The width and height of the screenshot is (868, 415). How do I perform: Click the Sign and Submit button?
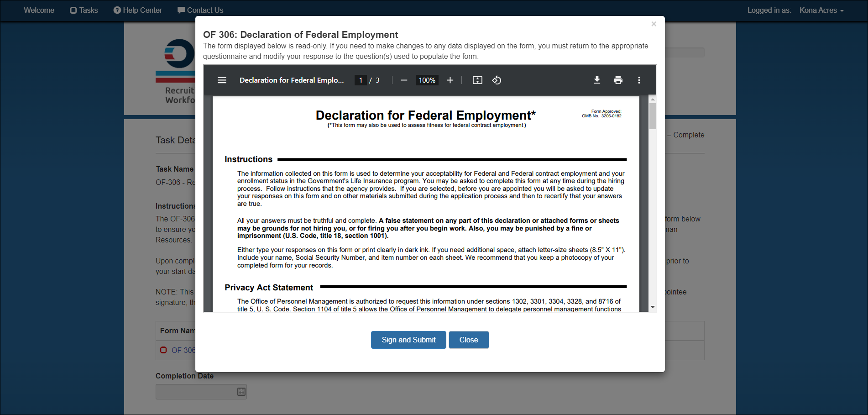pyautogui.click(x=408, y=340)
